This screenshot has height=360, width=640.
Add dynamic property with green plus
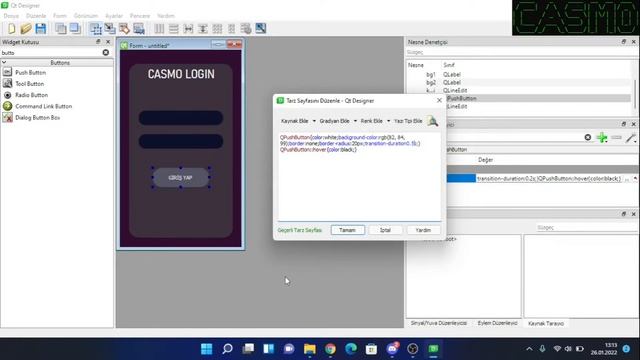click(x=602, y=138)
